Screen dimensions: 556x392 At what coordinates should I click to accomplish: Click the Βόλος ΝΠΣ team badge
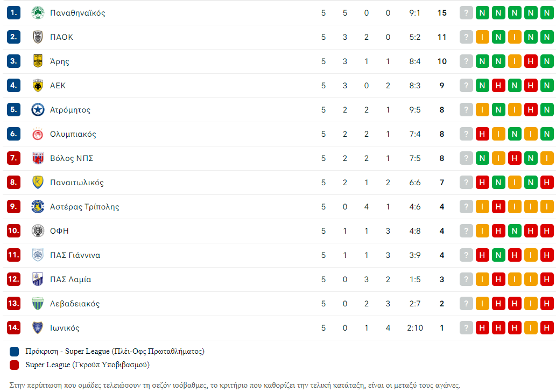38,158
